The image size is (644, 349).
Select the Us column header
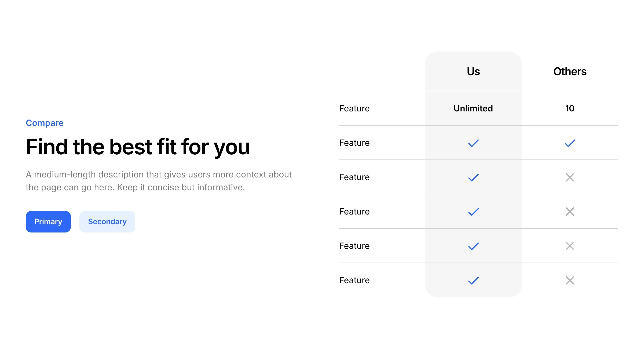(x=473, y=71)
